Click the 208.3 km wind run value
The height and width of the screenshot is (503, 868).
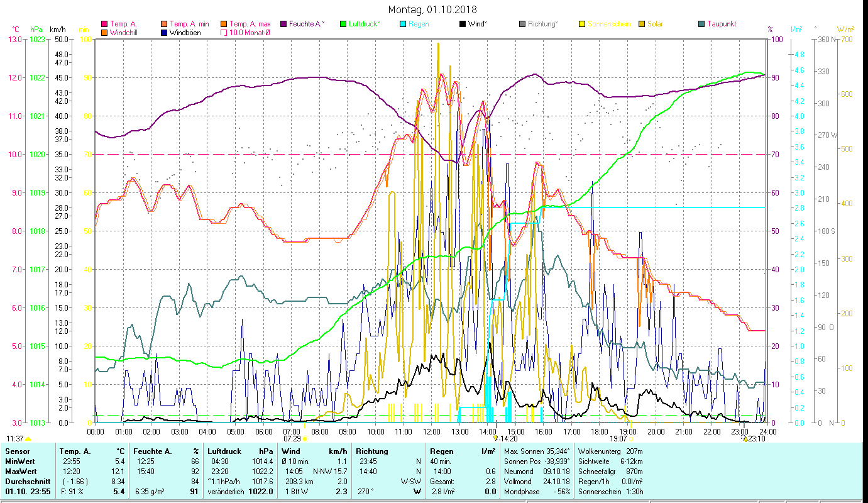tap(300, 481)
